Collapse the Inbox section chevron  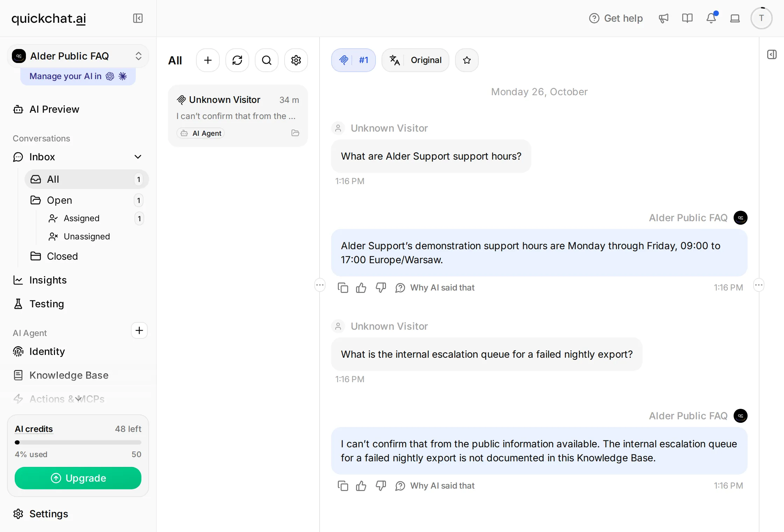(138, 157)
